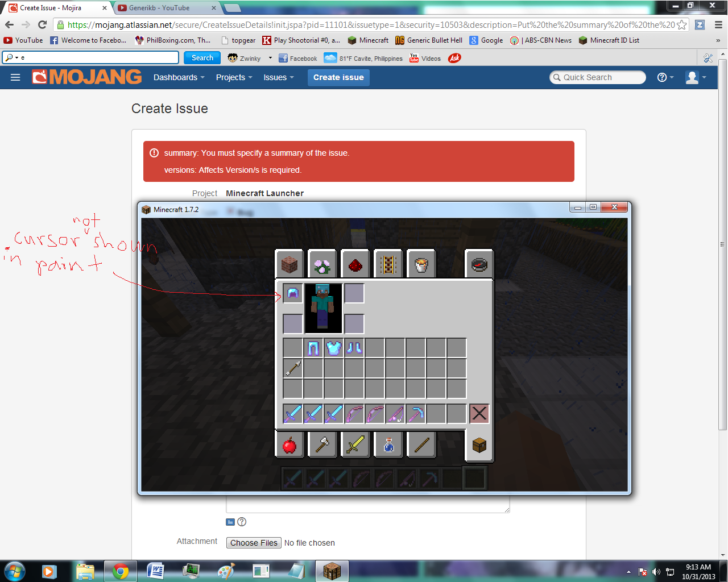Open the Jira help dropdown
This screenshot has height=582, width=728.
665,77
